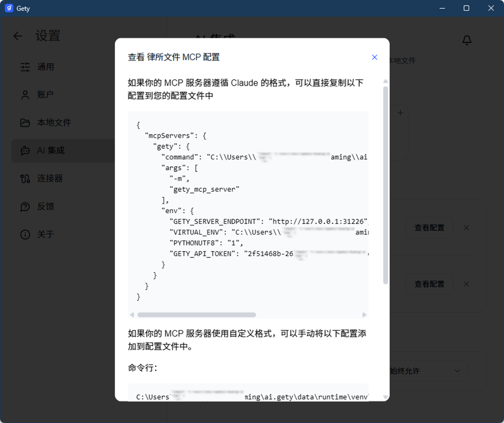Minimize the Gety window

pos(442,8)
